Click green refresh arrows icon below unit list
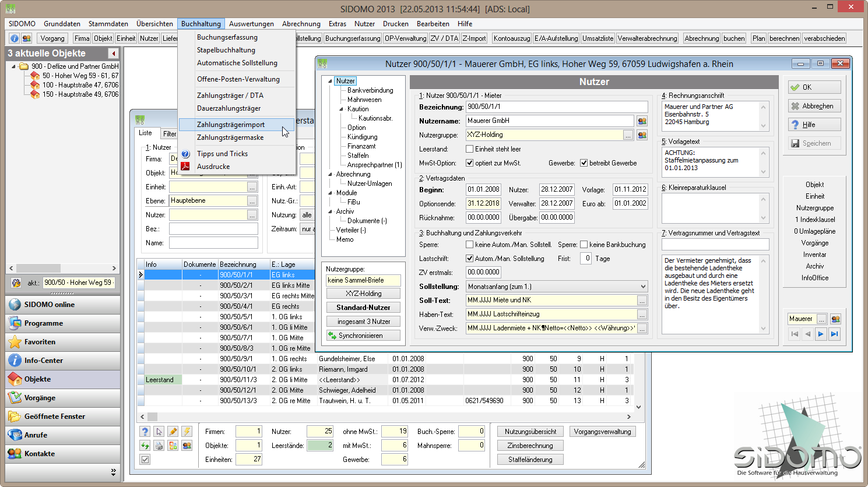 click(145, 446)
